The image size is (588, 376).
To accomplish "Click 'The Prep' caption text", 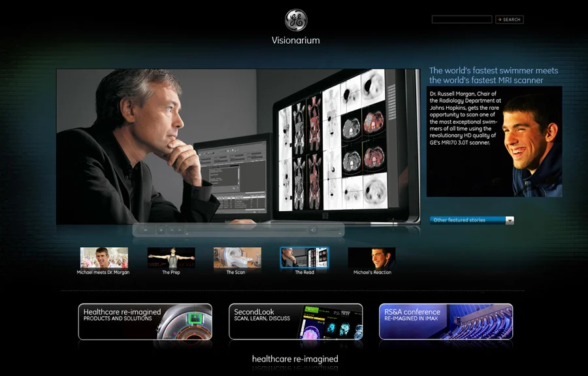I will pyautogui.click(x=171, y=273).
